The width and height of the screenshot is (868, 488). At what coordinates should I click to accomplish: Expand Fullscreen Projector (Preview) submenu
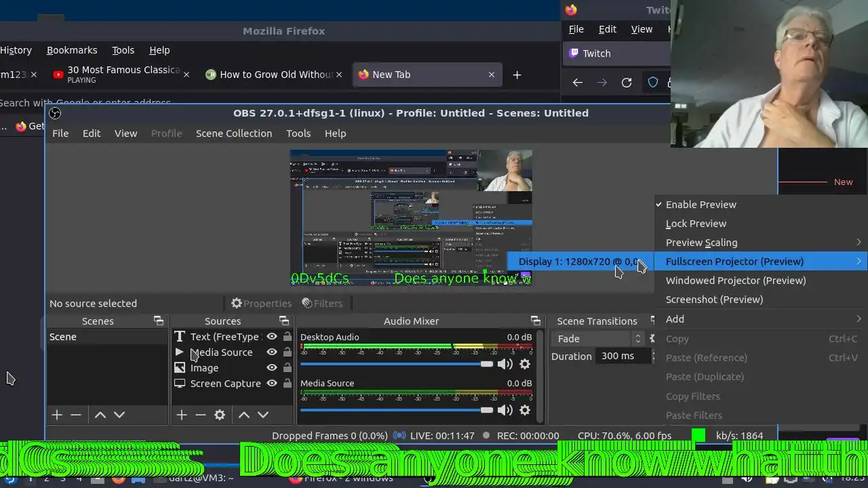pos(760,262)
